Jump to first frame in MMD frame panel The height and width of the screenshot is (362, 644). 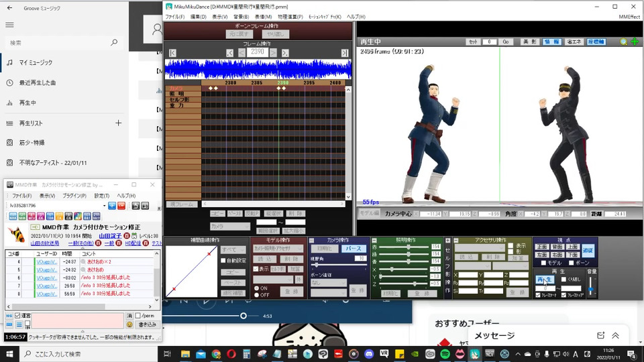pos(172,53)
